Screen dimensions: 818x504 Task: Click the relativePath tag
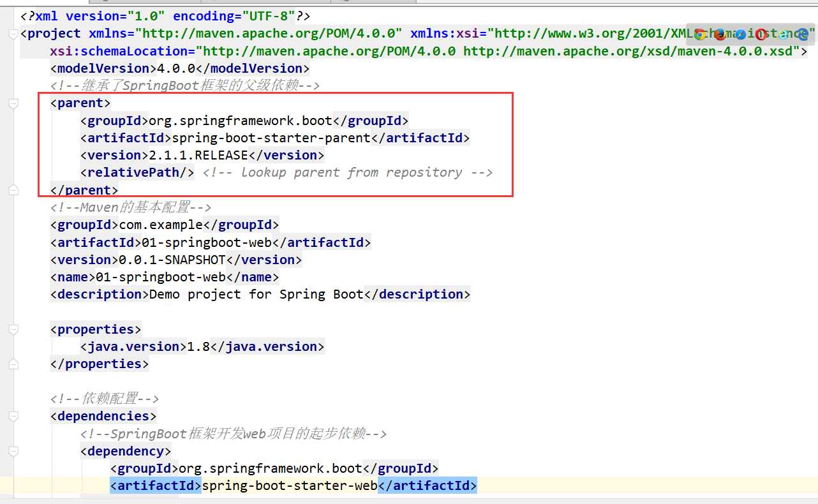point(137,172)
